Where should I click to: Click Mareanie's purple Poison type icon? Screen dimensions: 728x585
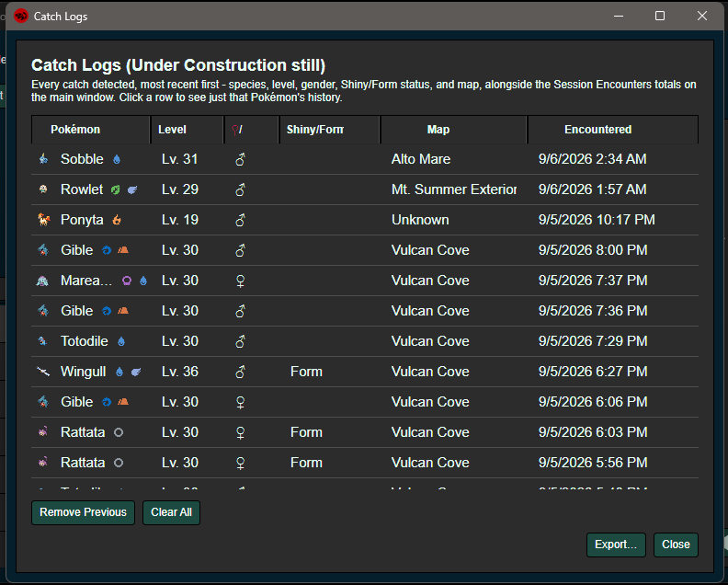point(127,281)
